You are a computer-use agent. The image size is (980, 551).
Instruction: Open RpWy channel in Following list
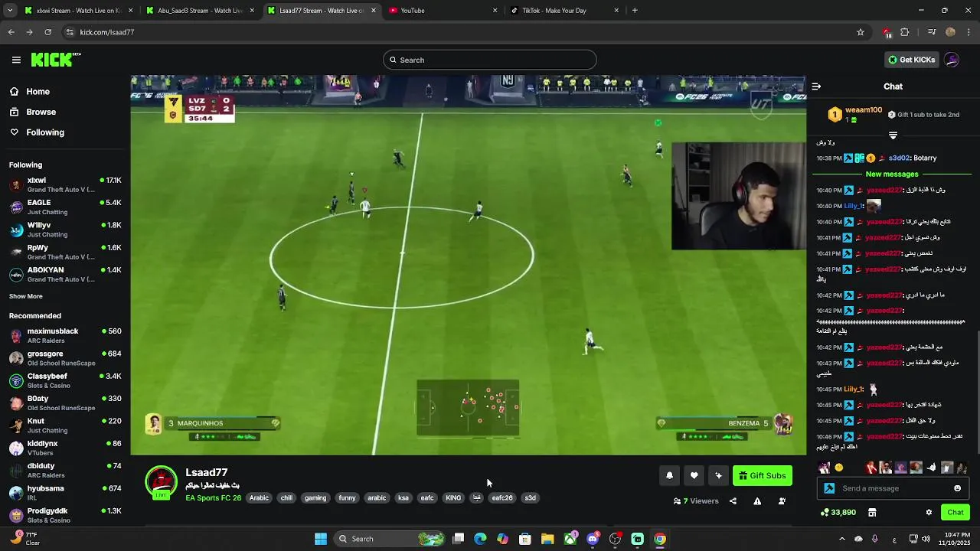pos(65,252)
